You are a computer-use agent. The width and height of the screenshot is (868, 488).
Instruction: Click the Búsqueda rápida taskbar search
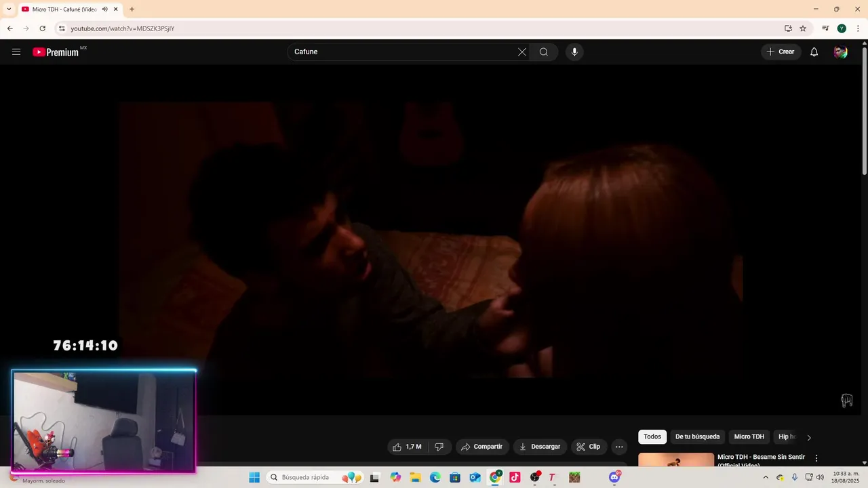click(315, 477)
